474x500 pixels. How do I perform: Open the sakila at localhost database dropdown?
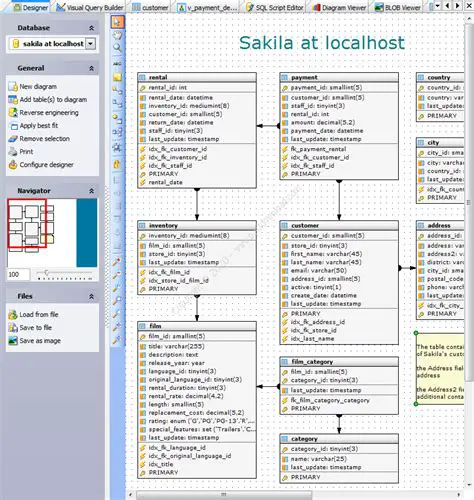tap(91, 44)
